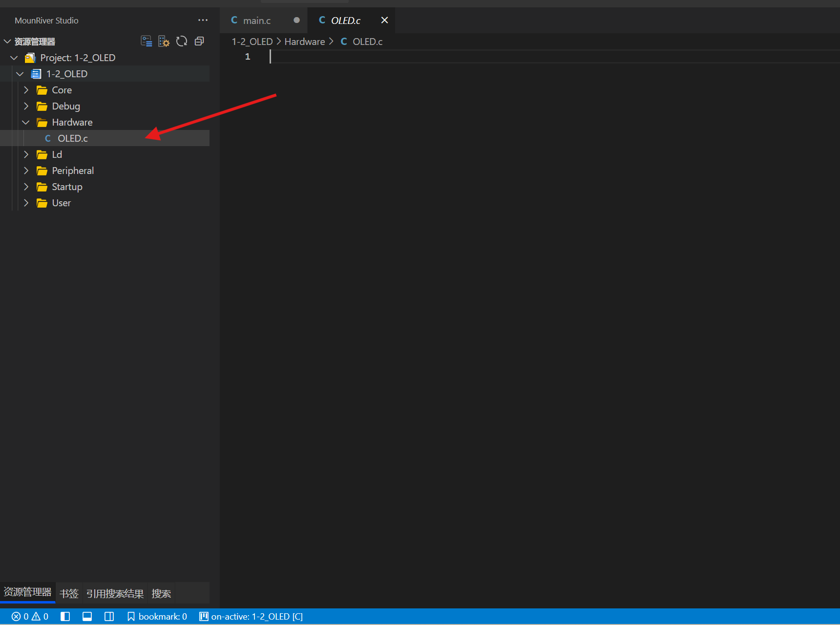Collapse the 1-2_OLED project folder
The width and height of the screenshot is (840, 625).
(20, 74)
